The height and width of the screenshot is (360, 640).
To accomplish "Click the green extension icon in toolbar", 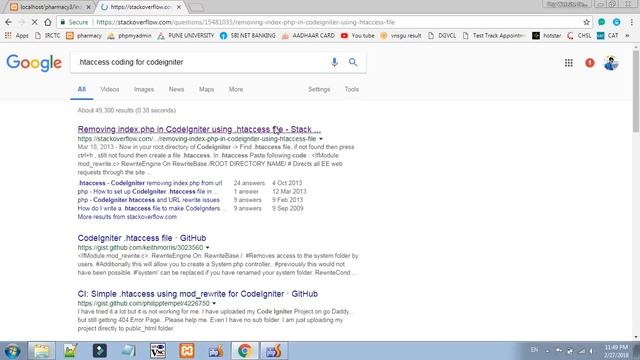I will point(602,22).
